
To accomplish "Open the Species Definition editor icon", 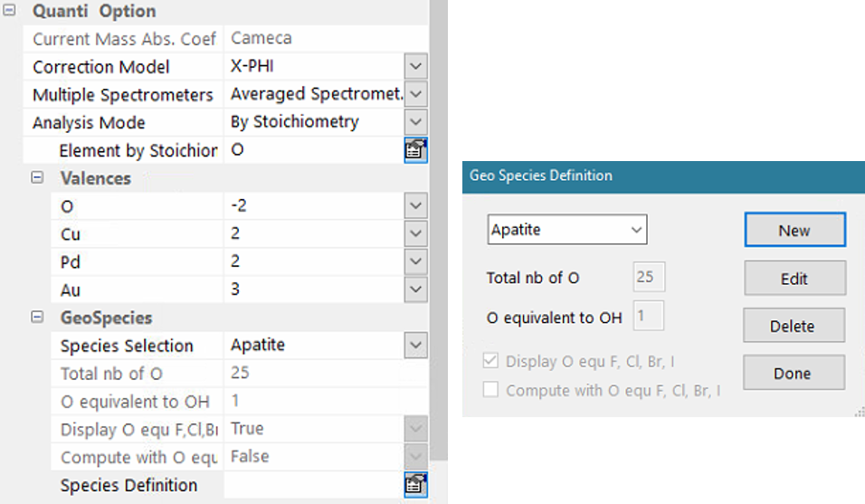I will tap(415, 485).
